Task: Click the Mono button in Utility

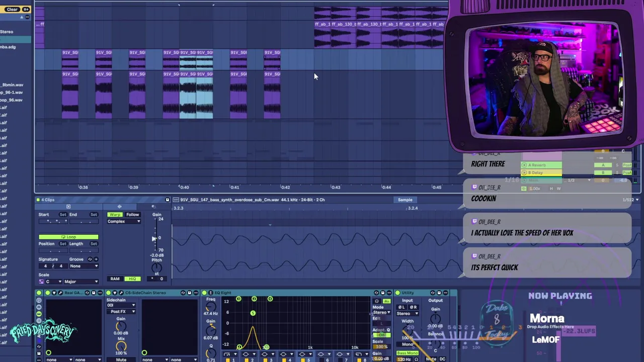Action: [x=407, y=344]
